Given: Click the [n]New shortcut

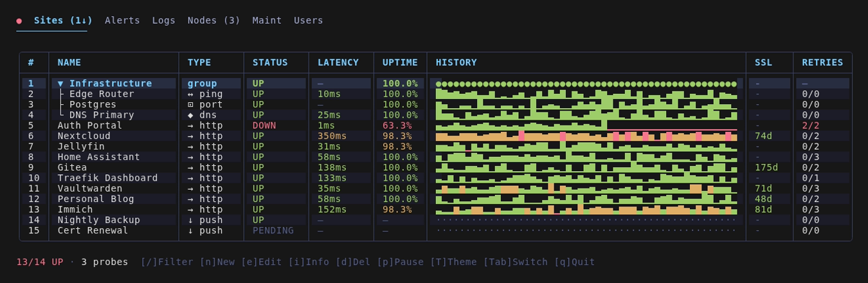Looking at the screenshot, I should pyautogui.click(x=217, y=262).
